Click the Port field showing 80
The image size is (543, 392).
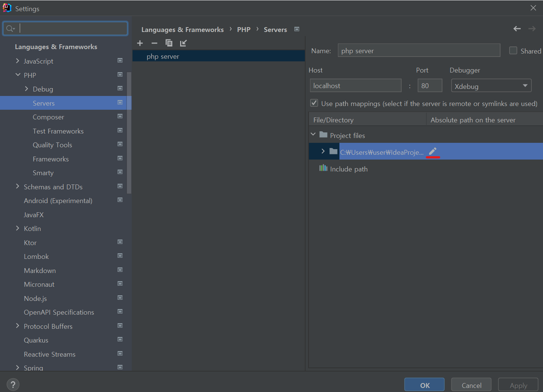click(x=430, y=86)
